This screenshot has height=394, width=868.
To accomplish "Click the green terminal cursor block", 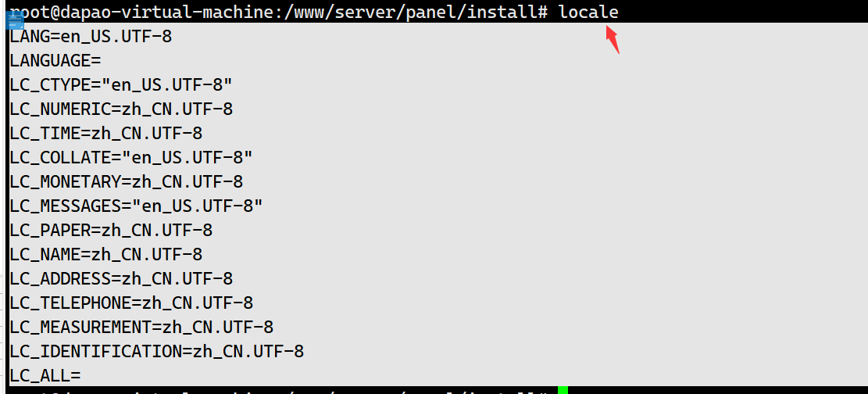I will (x=563, y=390).
